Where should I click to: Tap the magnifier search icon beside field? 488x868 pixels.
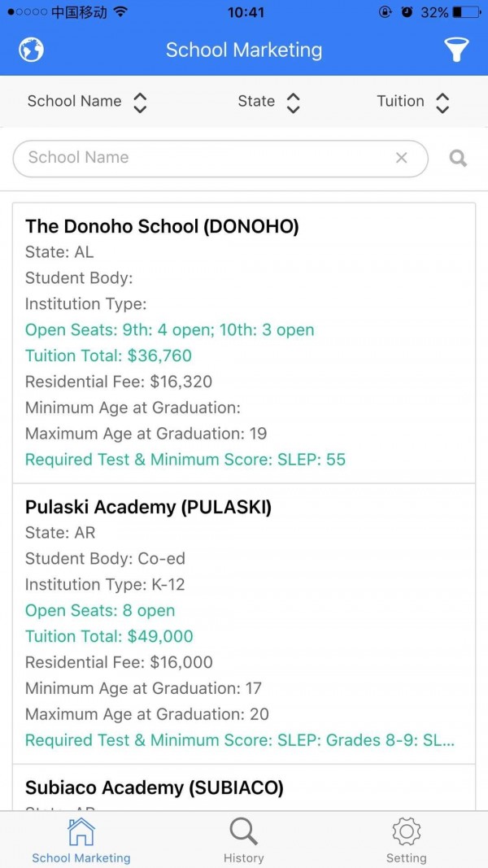point(458,159)
